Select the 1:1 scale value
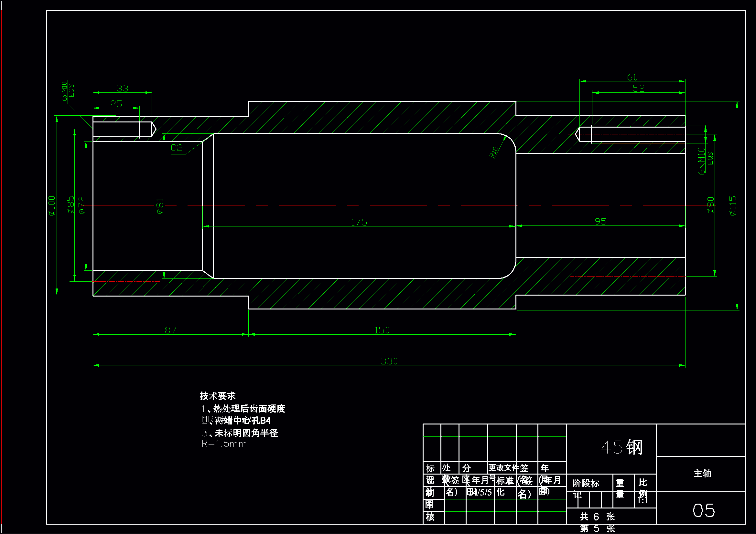Image resolution: width=756 pixels, height=534 pixels. [642, 500]
